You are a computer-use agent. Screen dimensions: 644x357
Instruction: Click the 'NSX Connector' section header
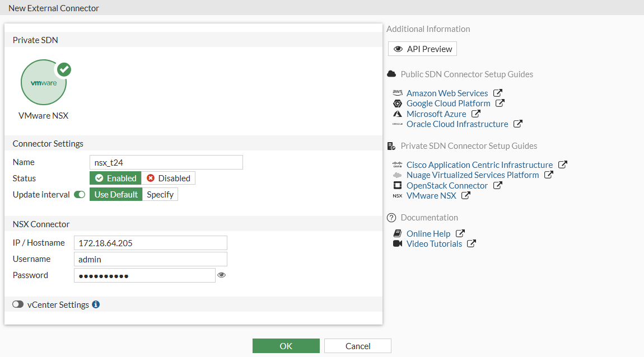tap(41, 224)
